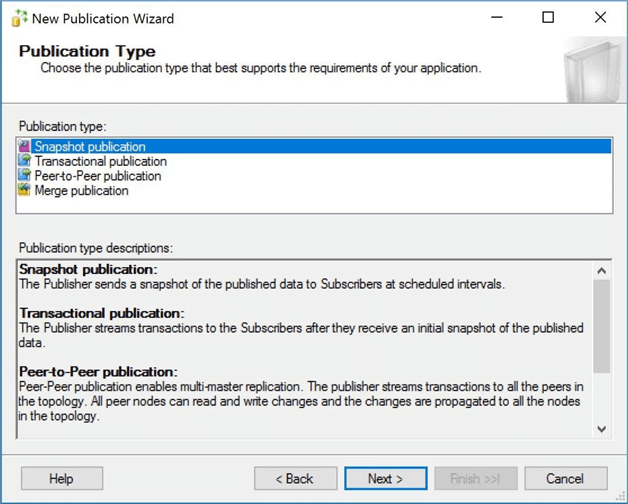Maximize the wizard window

pyautogui.click(x=548, y=18)
